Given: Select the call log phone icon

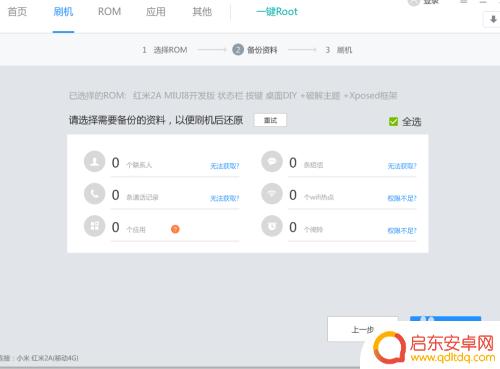Looking at the screenshot, I should click(95, 194).
